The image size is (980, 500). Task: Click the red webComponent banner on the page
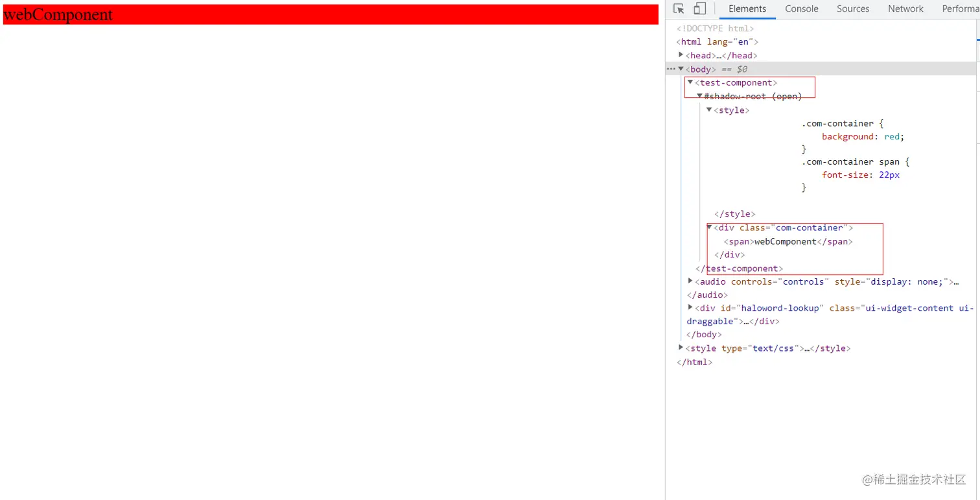[x=324, y=13]
